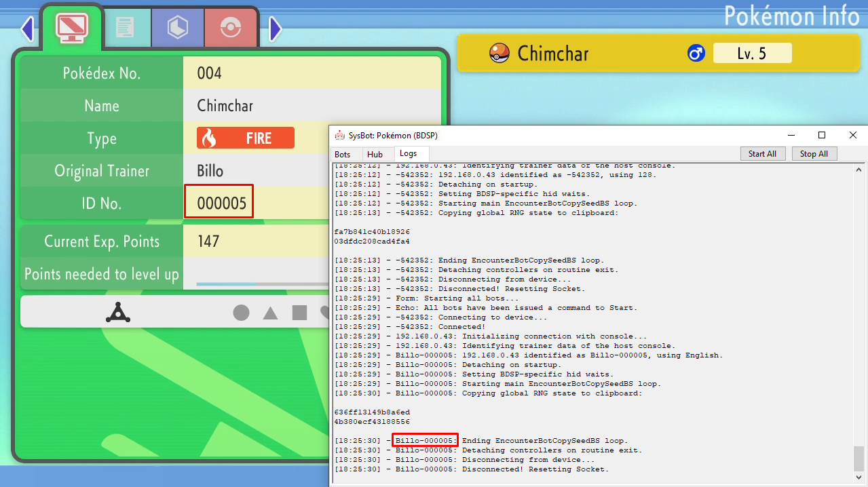Click the ID No. value 000005
Viewport: 868px width, 487px height.
pyautogui.click(x=221, y=203)
